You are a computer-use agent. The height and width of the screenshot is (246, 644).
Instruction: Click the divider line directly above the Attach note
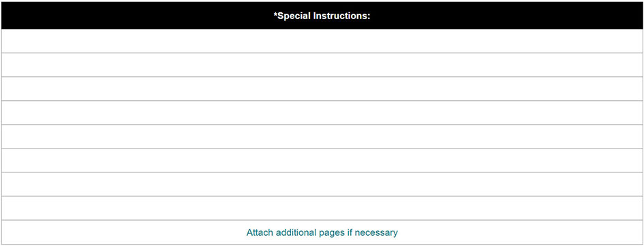[x=322, y=220]
